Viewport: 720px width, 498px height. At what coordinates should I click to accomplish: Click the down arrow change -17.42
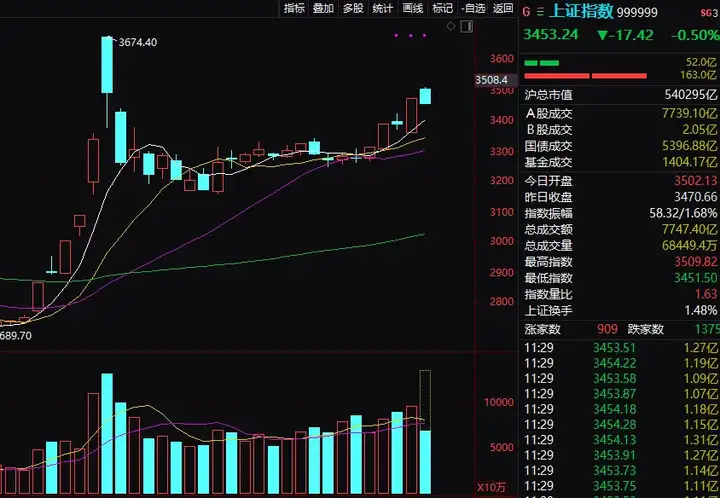[625, 35]
